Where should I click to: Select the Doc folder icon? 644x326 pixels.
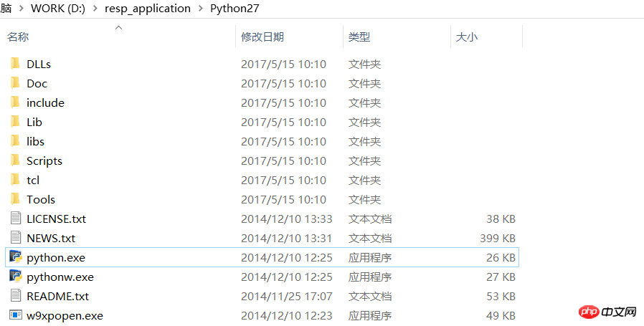[x=15, y=83]
